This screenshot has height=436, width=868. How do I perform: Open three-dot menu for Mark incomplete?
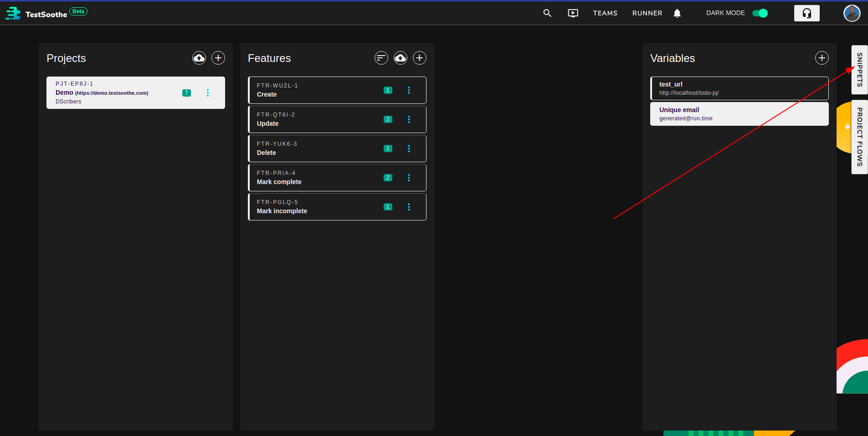click(x=409, y=207)
